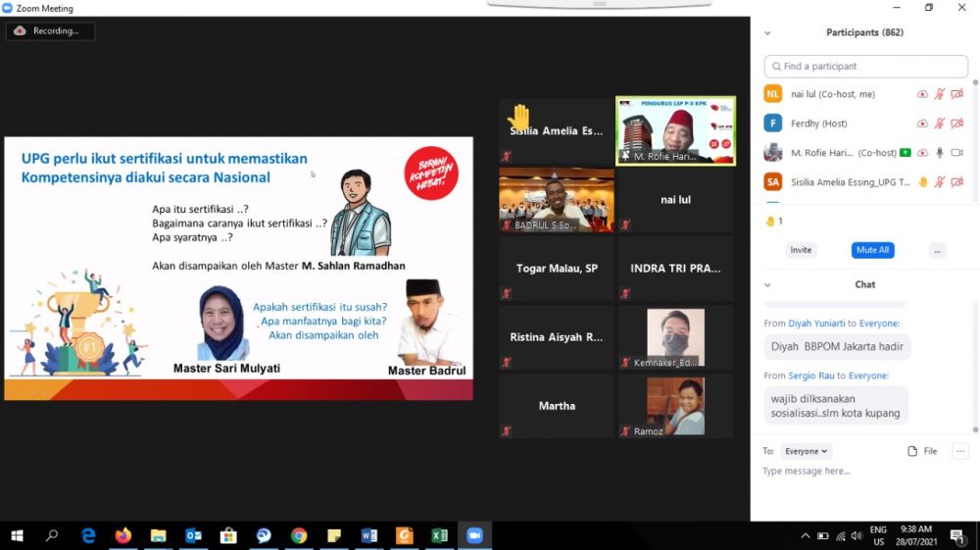Click the 'Find a participant' search field
The image size is (980, 550).
(866, 67)
